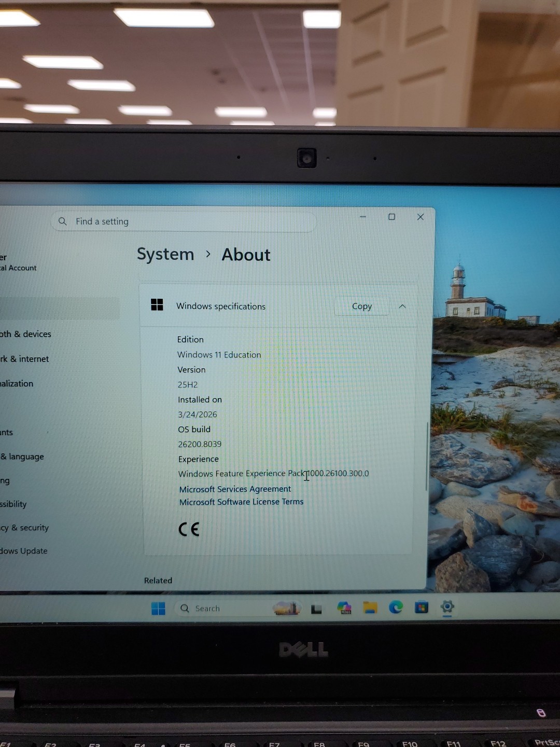Open File Explorer from the taskbar
The width and height of the screenshot is (560, 747).
(x=370, y=607)
